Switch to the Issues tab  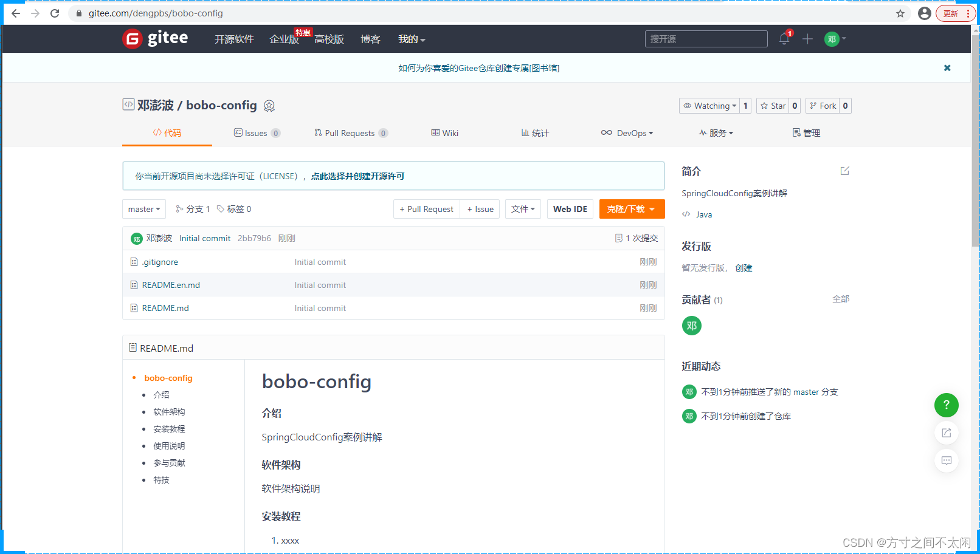(x=257, y=133)
